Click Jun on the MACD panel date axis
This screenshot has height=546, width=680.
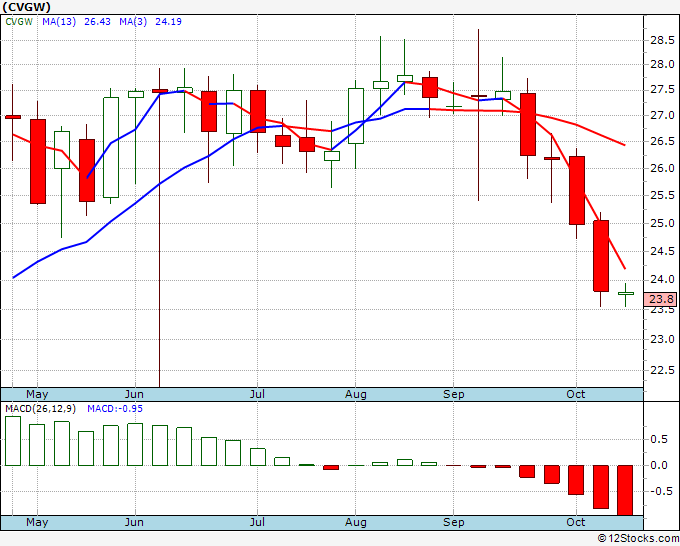pos(134,522)
